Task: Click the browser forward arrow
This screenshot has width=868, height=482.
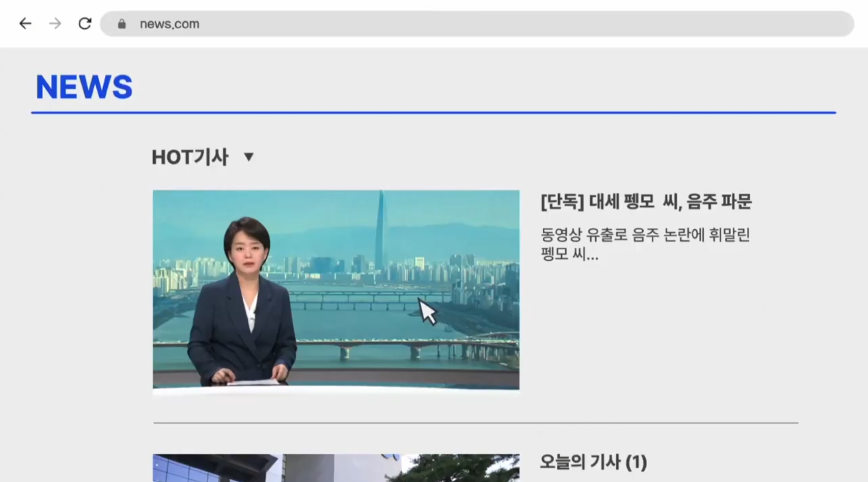Action: point(55,24)
